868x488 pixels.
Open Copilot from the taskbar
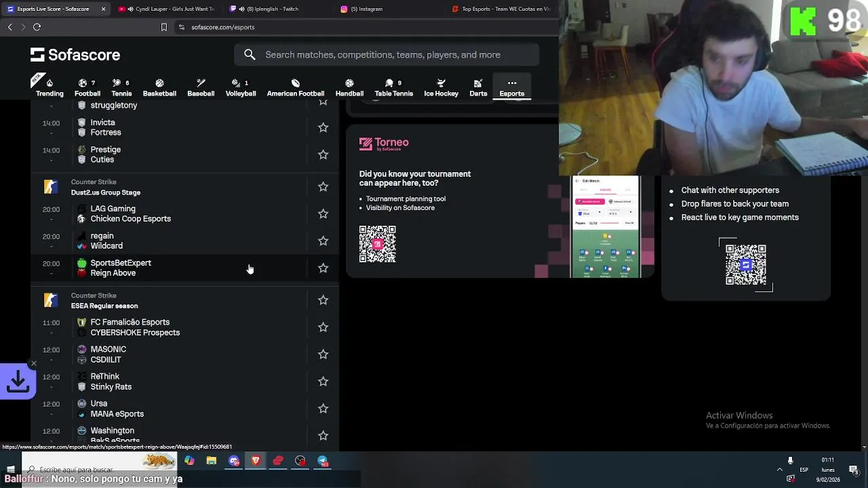tap(189, 461)
